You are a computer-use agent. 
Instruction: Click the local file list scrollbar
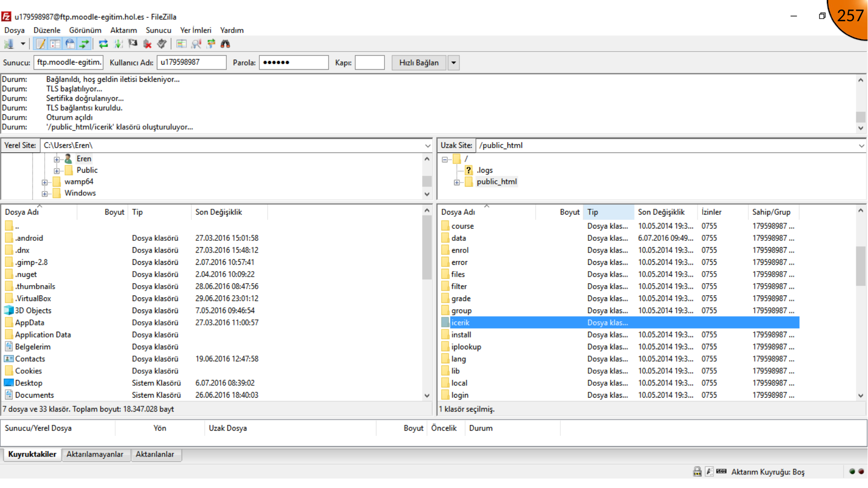(427, 248)
